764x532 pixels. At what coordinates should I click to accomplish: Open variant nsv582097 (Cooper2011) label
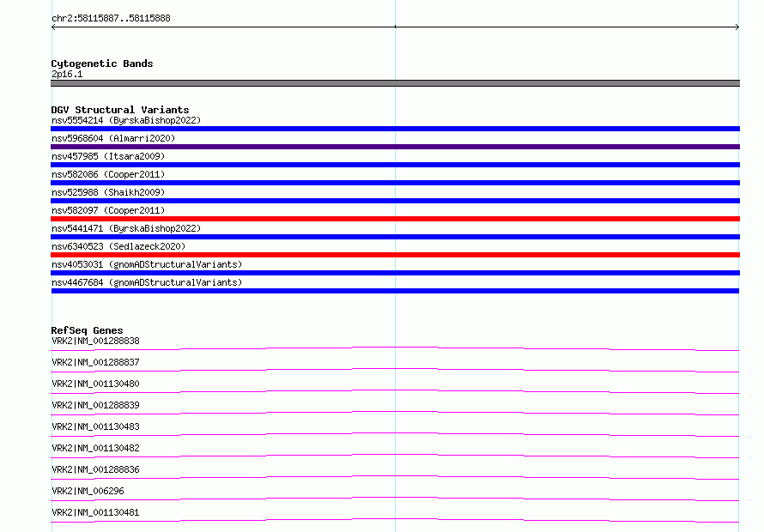point(108,210)
